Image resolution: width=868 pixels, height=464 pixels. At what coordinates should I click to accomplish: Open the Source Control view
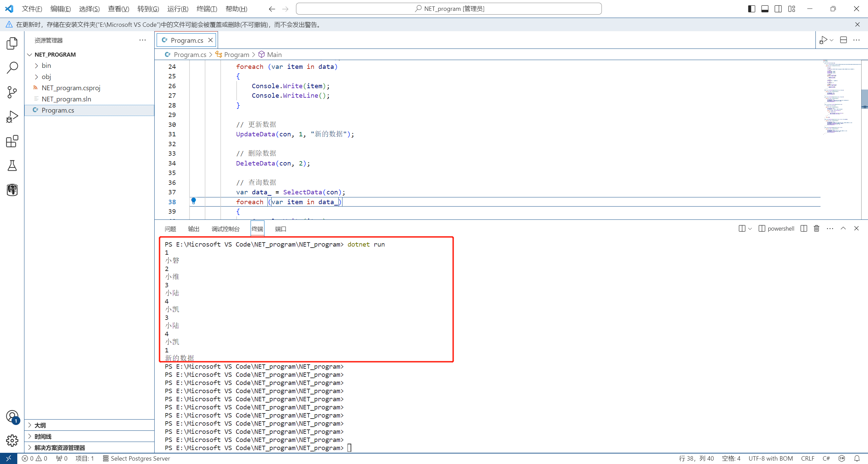click(x=12, y=92)
